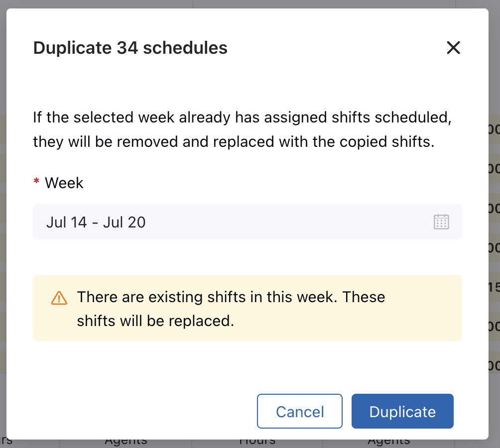This screenshot has height=448, width=500.
Task: Click 'shifts will be replaced.' warning line
Action: [155, 321]
